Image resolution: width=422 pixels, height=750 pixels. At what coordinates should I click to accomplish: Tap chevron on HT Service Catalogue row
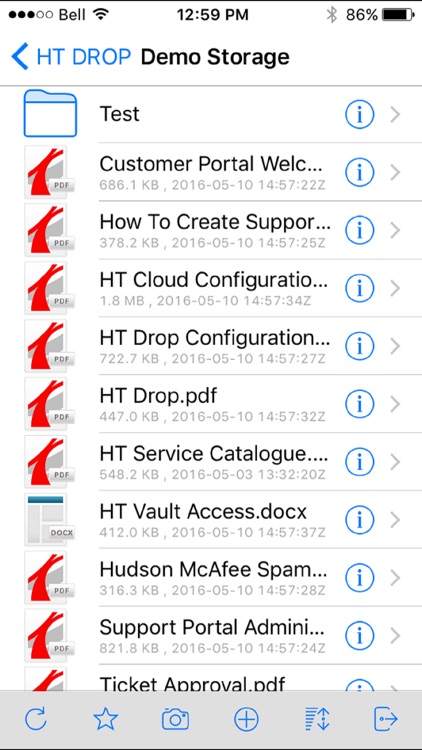click(395, 462)
